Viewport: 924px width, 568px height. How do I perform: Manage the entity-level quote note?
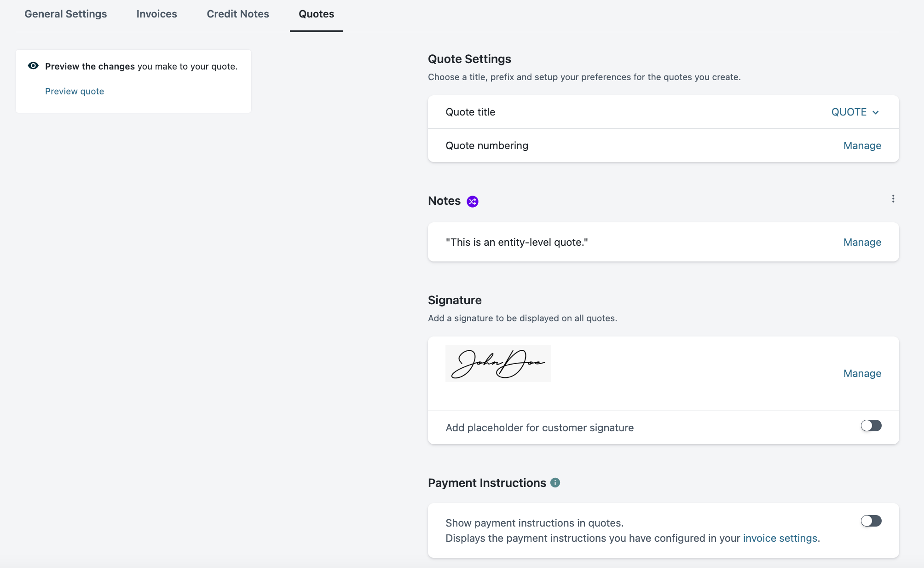point(862,243)
